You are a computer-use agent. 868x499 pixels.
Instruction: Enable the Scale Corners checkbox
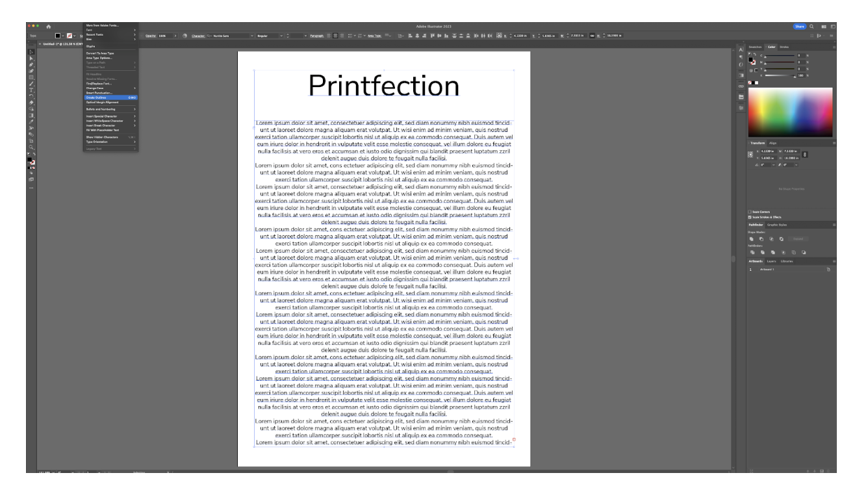(x=749, y=212)
